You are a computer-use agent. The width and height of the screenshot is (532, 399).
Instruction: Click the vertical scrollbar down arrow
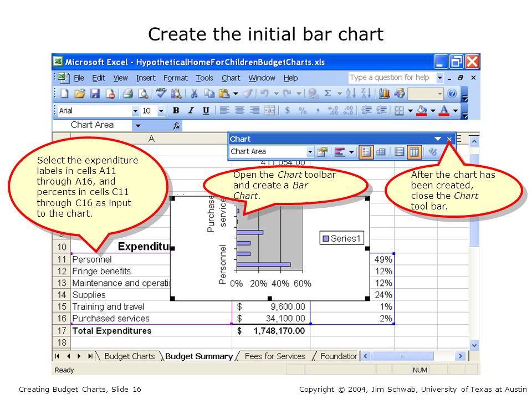[x=474, y=345]
